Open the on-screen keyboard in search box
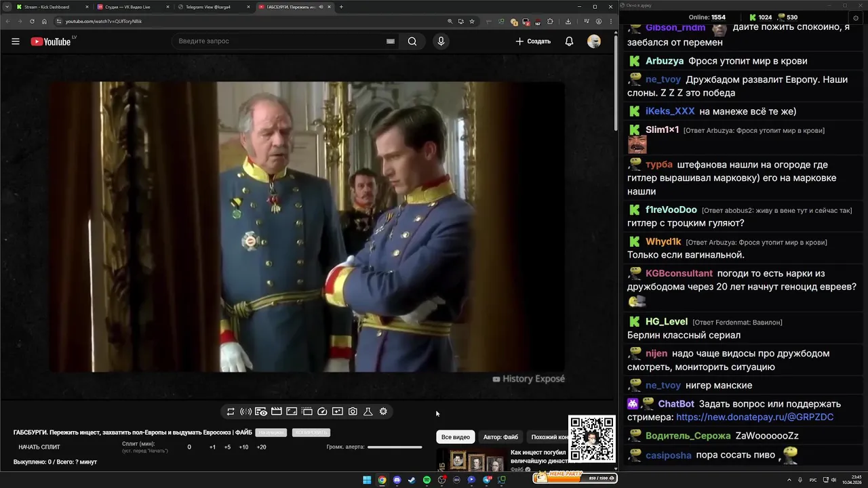The image size is (868, 488). coord(391,41)
